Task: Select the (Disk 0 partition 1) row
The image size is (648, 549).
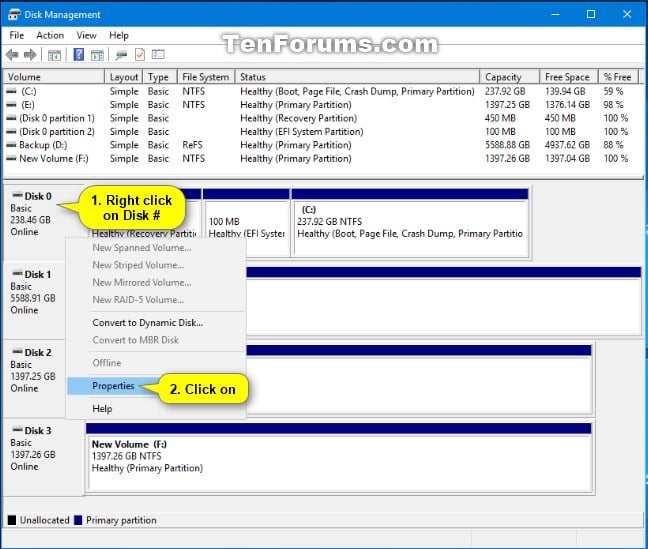Action: (322, 118)
